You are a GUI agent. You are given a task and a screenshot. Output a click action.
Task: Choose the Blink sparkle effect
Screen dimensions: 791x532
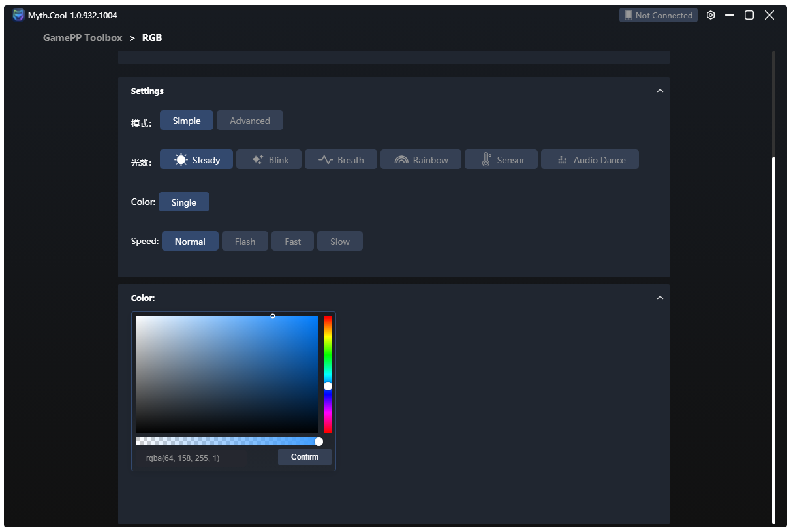tap(270, 160)
